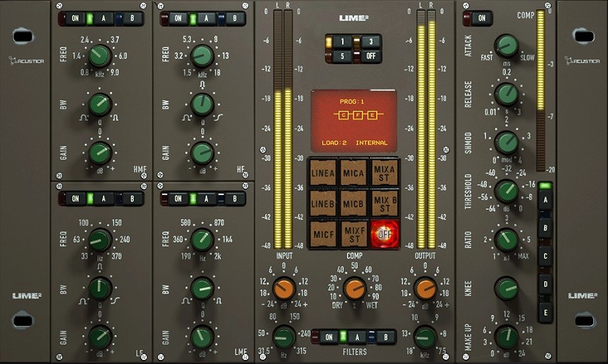Select program button 1
Viewport: 608px width, 364px height.
[x=342, y=42]
